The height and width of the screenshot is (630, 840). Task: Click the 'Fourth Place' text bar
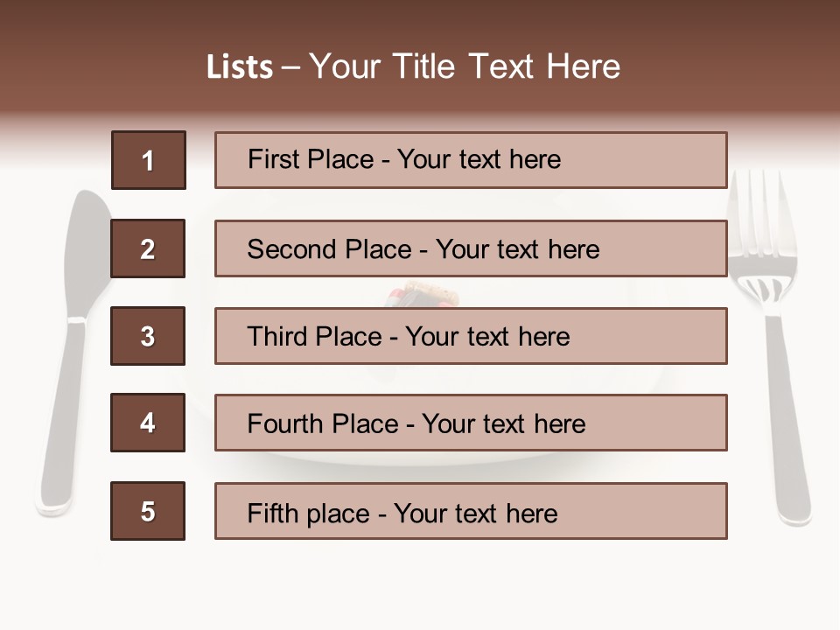[471, 423]
